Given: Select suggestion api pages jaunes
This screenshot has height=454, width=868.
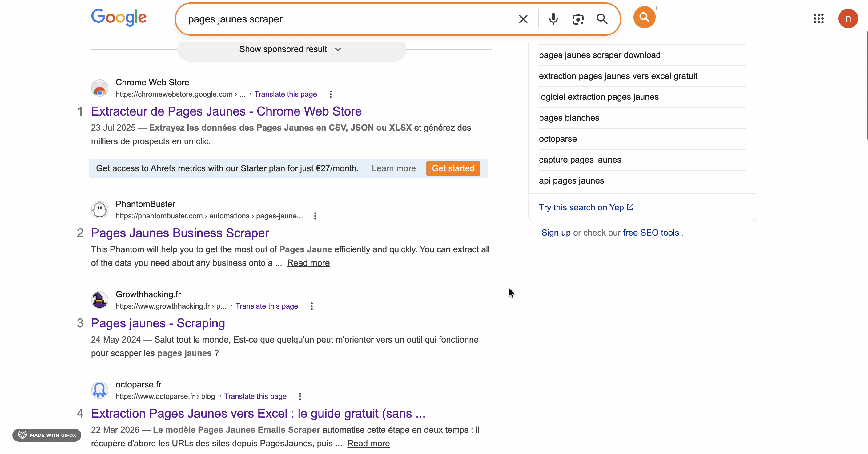Looking at the screenshot, I should tap(571, 180).
